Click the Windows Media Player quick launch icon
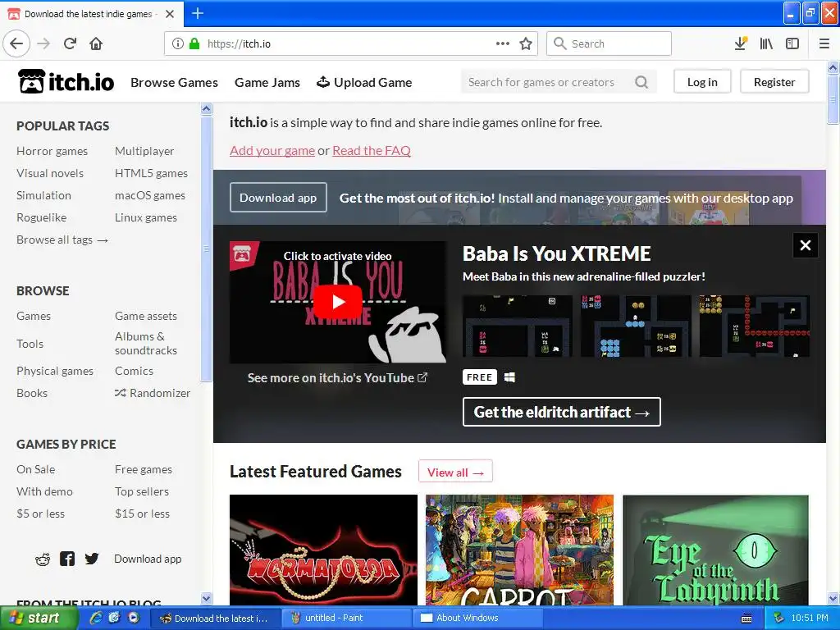 pos(134,618)
